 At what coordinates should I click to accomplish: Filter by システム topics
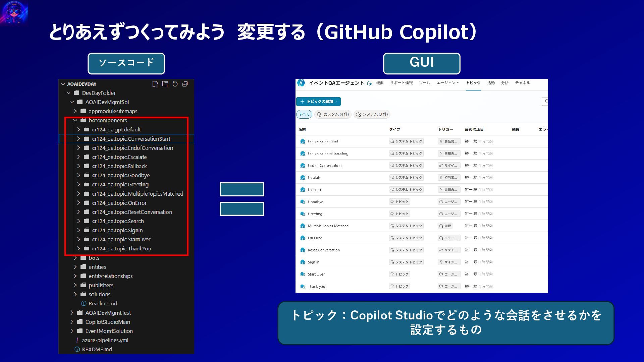pos(372,114)
